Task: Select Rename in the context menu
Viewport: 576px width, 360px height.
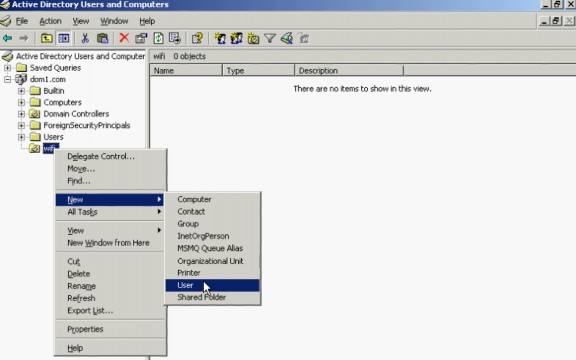Action: coord(109,286)
